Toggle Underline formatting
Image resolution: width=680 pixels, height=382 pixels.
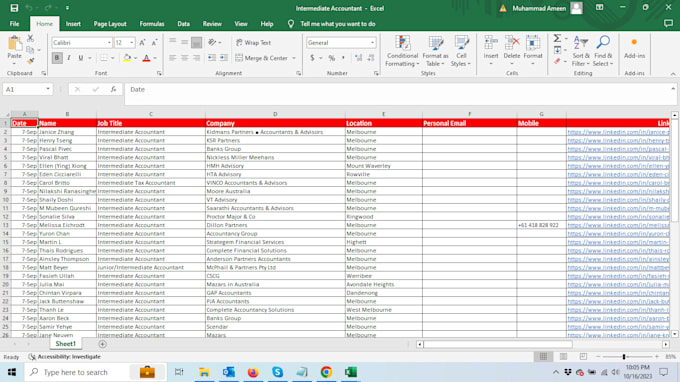pyautogui.click(x=81, y=58)
